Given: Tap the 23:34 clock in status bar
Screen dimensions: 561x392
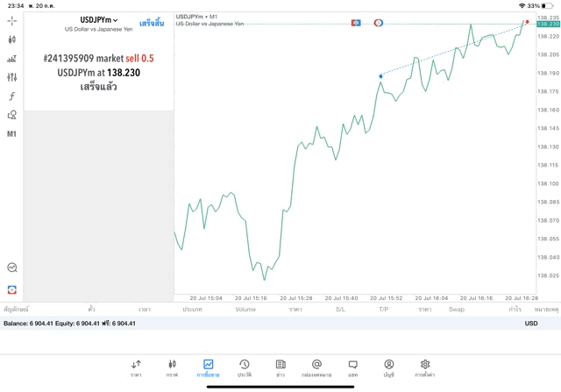Looking at the screenshot, I should tap(16, 6).
